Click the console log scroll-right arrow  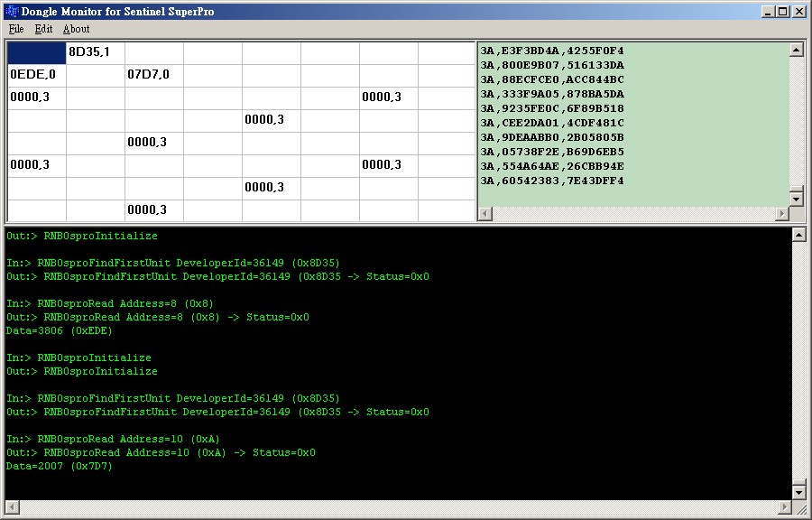785,507
